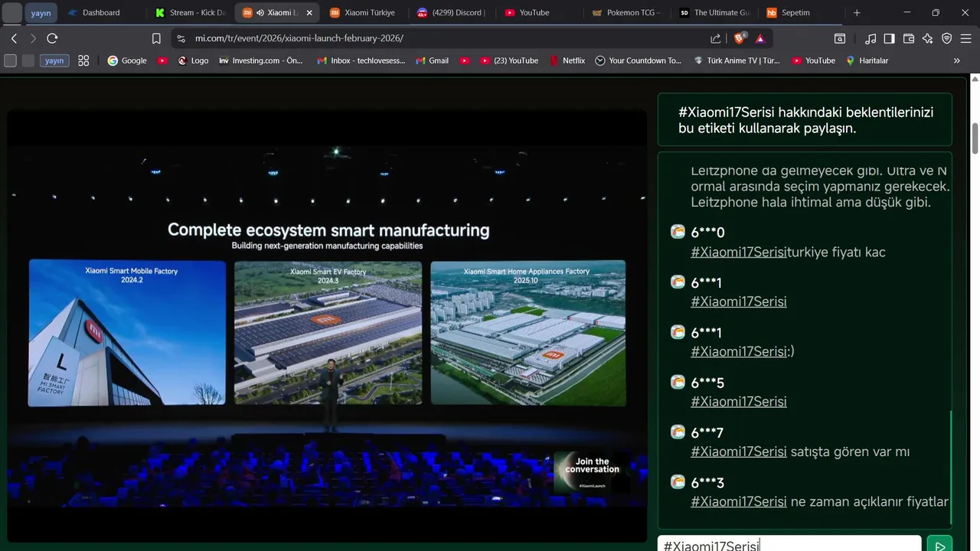This screenshot has width=980, height=551.
Task: Click the chat panel scrollbar thumb
Action: (950, 468)
